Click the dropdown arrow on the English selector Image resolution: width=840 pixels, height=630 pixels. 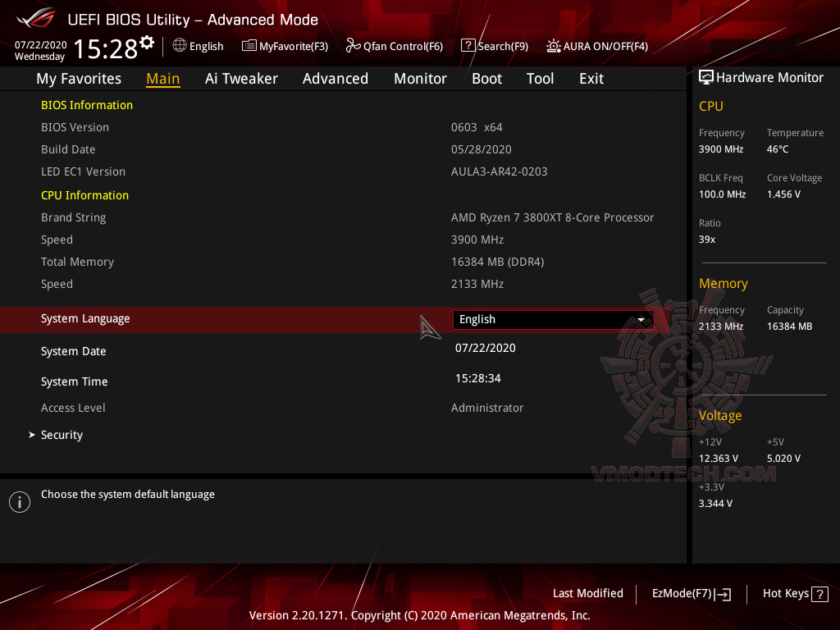click(x=641, y=319)
